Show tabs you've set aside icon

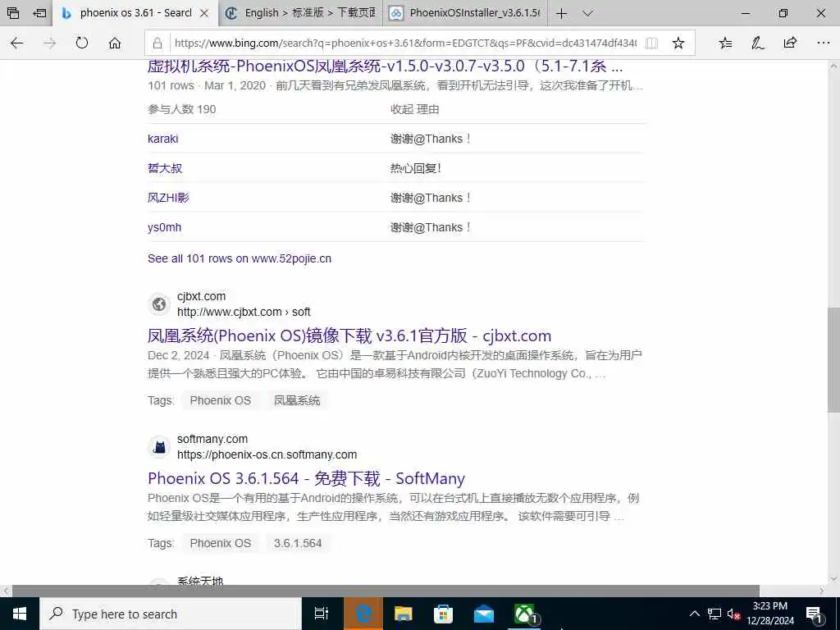pos(13,13)
